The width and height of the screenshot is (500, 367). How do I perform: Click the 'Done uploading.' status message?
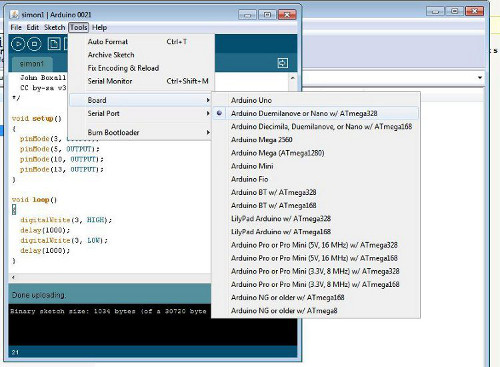39,295
